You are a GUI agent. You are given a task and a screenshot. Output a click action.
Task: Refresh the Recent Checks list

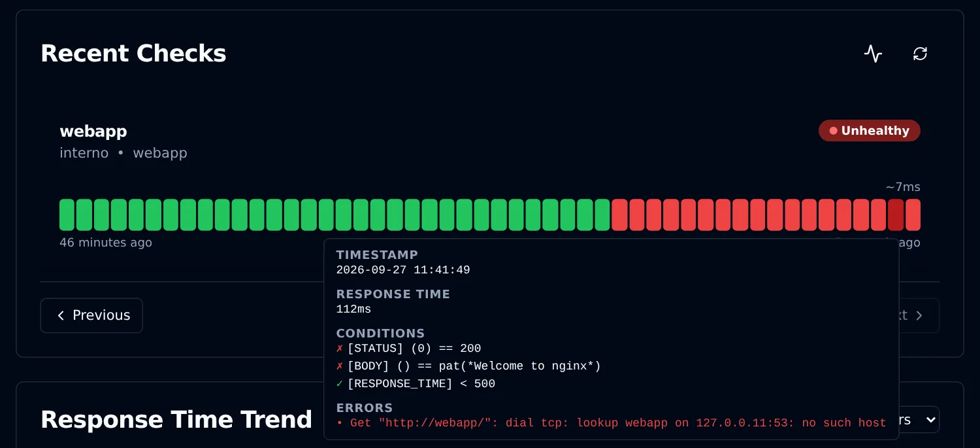point(920,54)
